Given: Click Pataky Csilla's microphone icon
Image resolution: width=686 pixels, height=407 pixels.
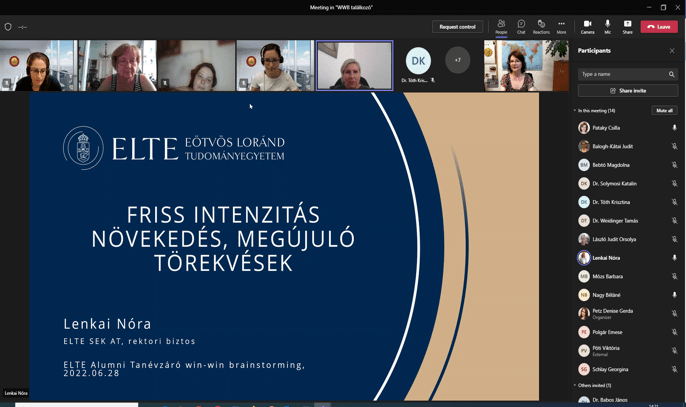Looking at the screenshot, I should point(674,128).
